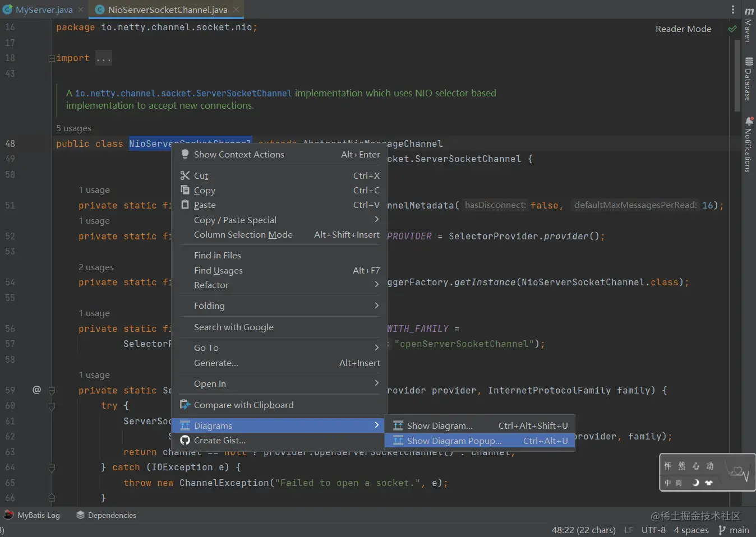Open the Dependencies tool window
Screen dimensions: 756x537
pos(106,515)
